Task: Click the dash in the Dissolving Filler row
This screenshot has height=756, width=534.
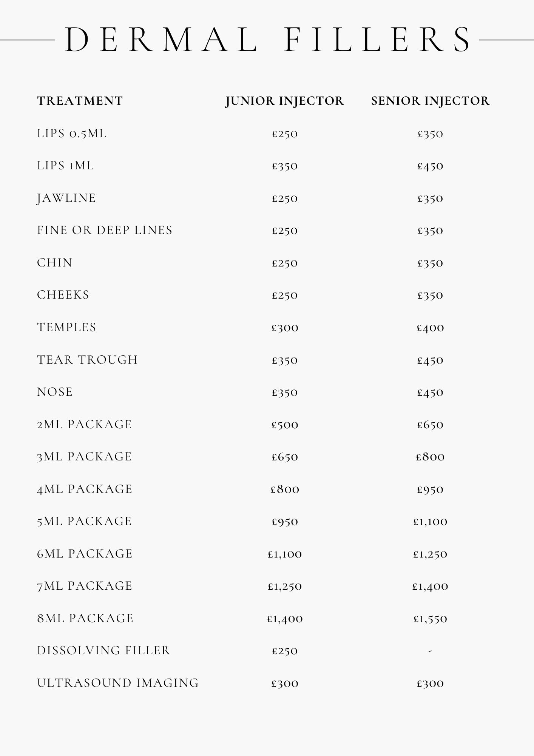Action: (x=430, y=651)
